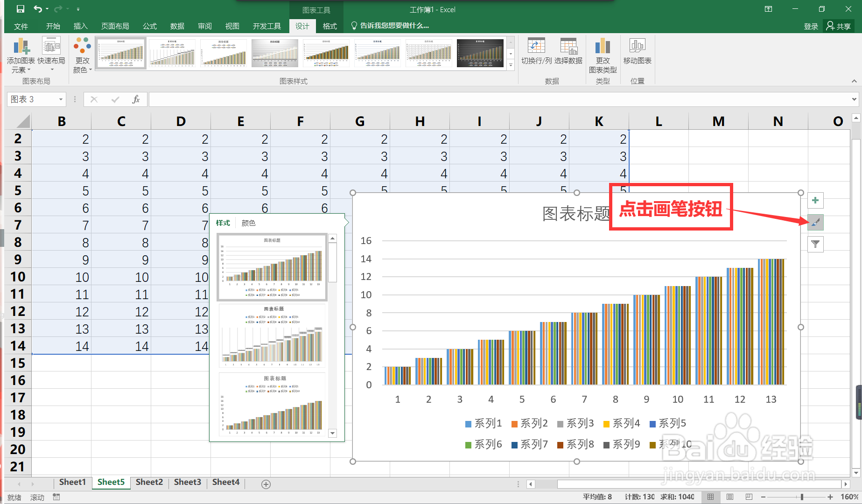The width and height of the screenshot is (862, 504).
Task: Click the Share (共享) button
Action: 839,26
